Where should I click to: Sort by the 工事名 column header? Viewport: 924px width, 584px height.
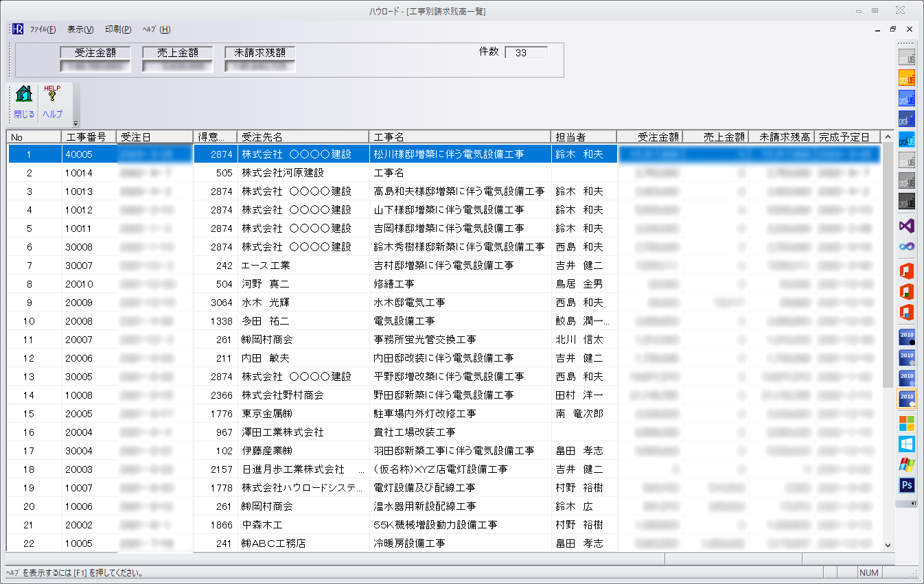coord(460,137)
